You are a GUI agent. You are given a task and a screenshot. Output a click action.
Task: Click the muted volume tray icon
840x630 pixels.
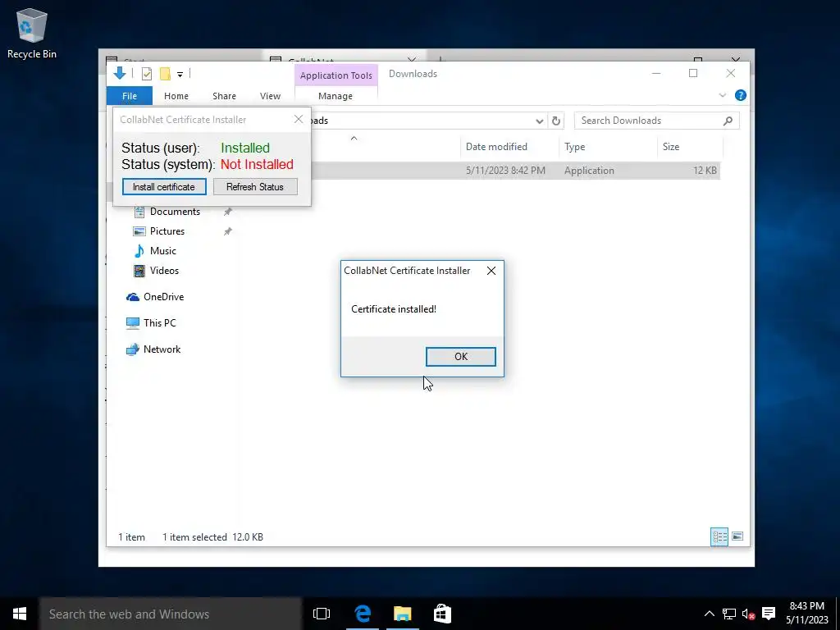click(749, 614)
